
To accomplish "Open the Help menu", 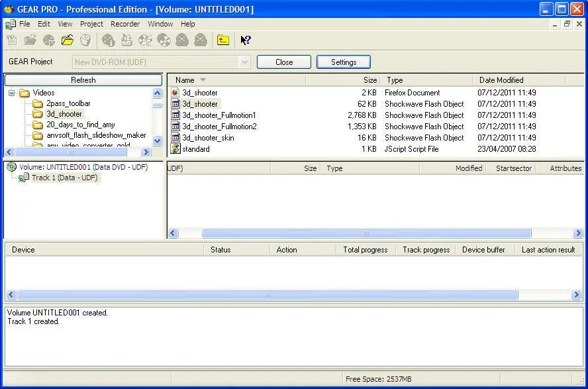I will 188,24.
